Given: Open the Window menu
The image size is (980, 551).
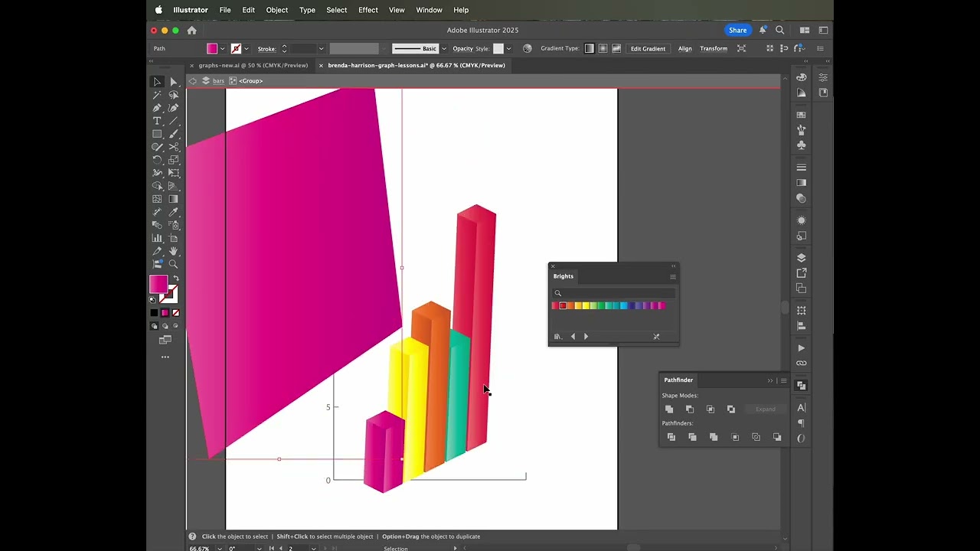Looking at the screenshot, I should (x=429, y=10).
